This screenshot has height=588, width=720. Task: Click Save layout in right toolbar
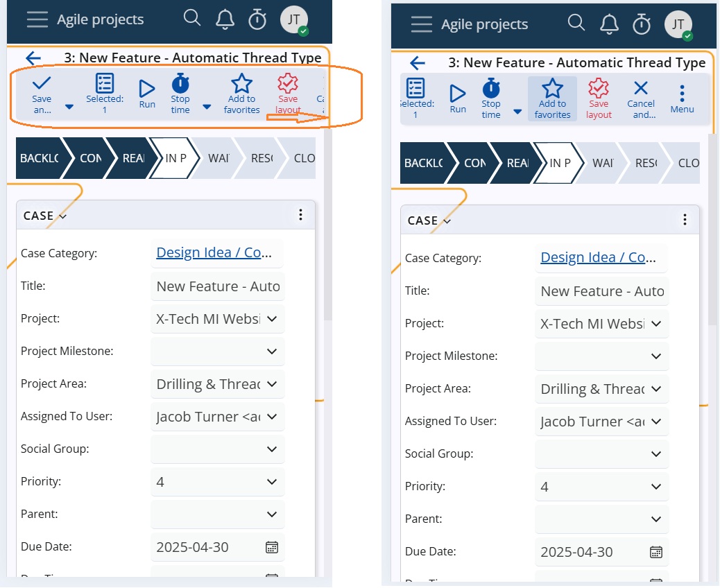click(x=599, y=98)
